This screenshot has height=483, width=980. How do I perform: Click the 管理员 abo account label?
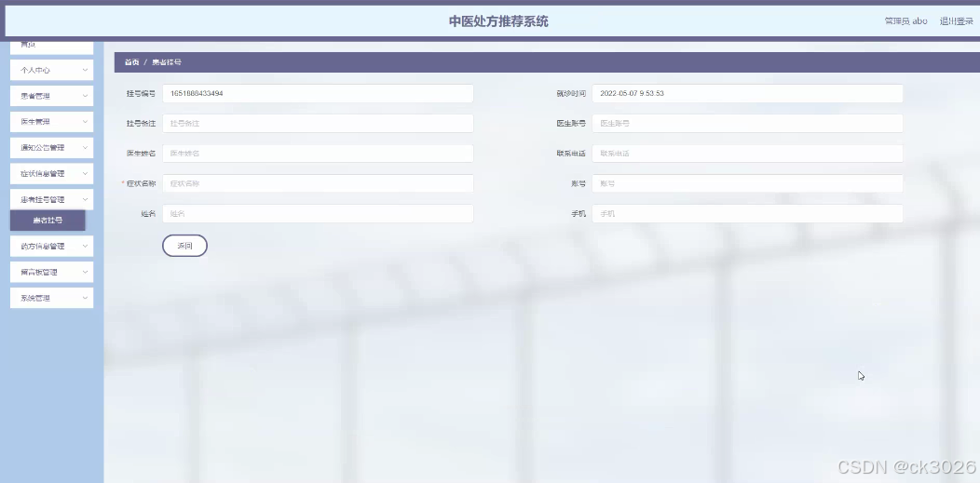click(905, 21)
